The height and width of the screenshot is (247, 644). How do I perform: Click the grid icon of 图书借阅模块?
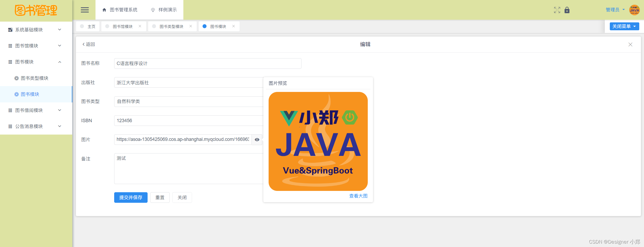click(x=10, y=110)
